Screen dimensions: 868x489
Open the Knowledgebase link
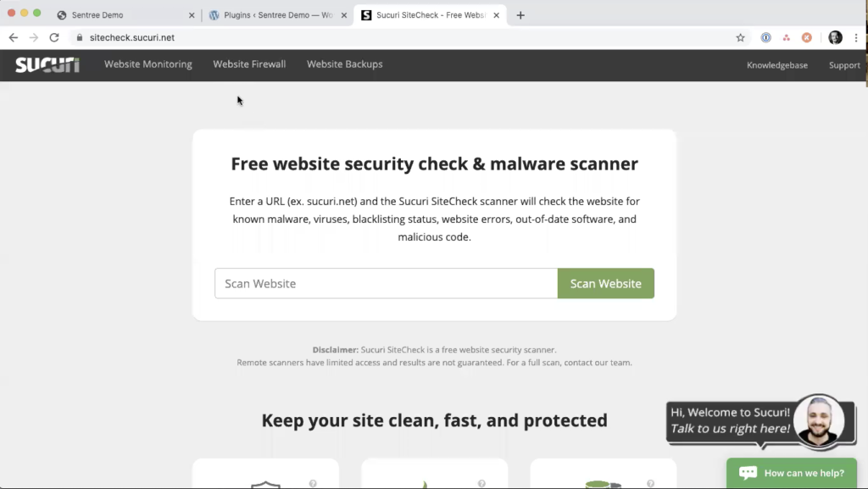pos(776,64)
